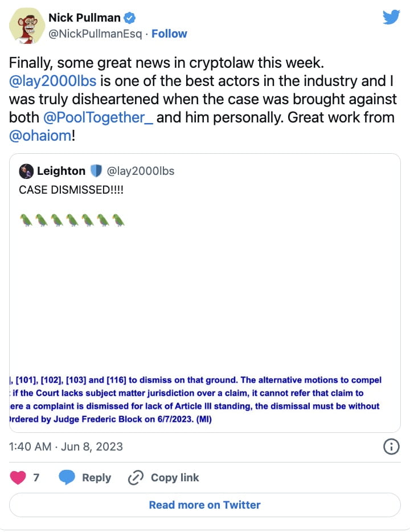
Task: Click the Copy link text label
Action: [175, 477]
